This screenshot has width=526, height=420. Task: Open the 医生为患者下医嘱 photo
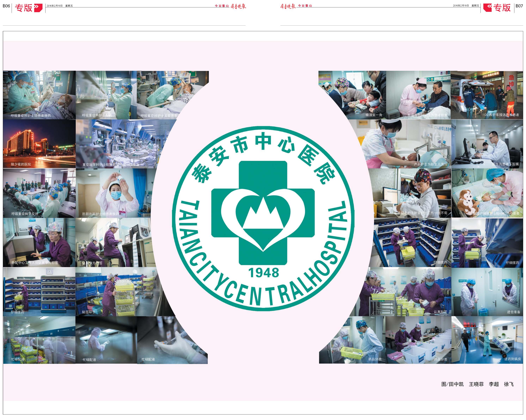point(487,144)
